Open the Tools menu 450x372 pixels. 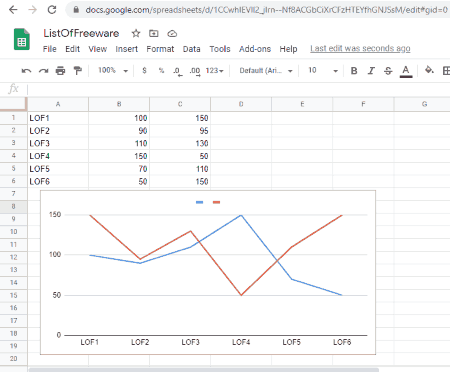(220, 49)
